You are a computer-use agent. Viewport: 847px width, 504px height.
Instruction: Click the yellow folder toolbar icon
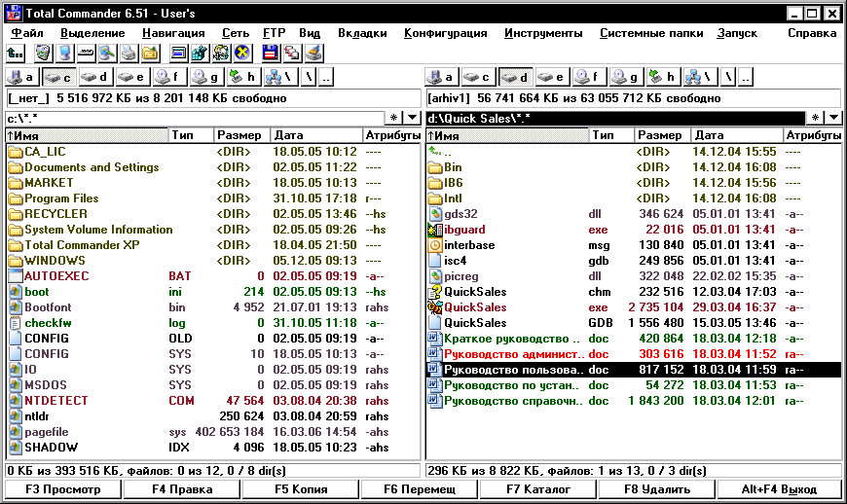pos(150,53)
